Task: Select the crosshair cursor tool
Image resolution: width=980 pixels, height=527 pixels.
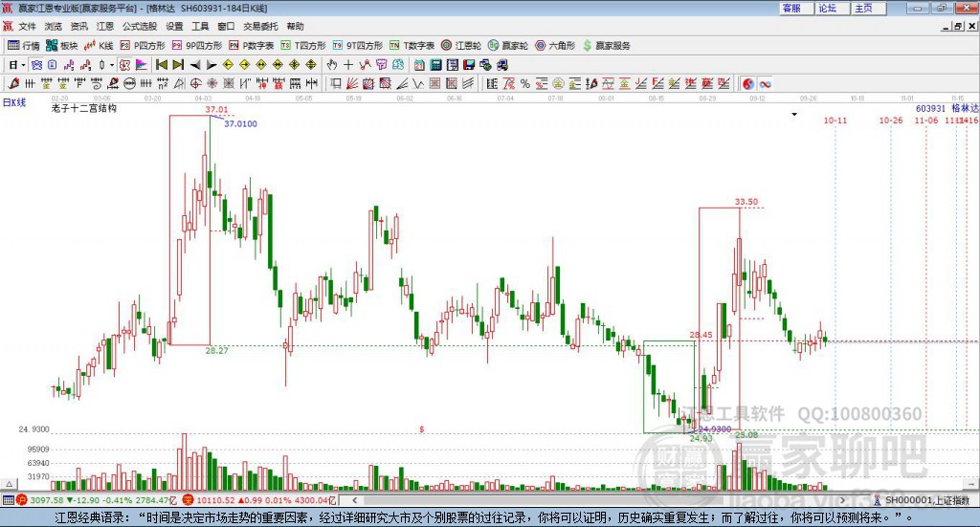Action: (348, 65)
